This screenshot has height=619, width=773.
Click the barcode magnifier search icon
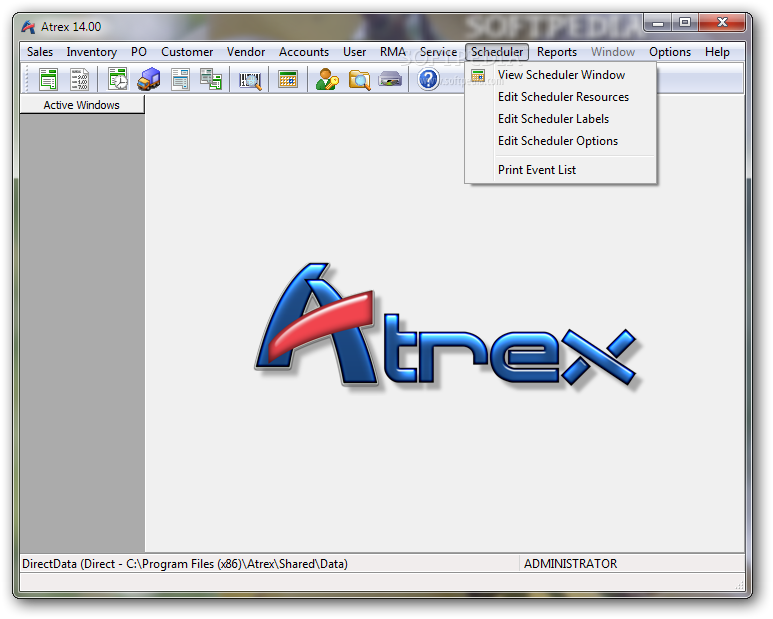[x=250, y=80]
